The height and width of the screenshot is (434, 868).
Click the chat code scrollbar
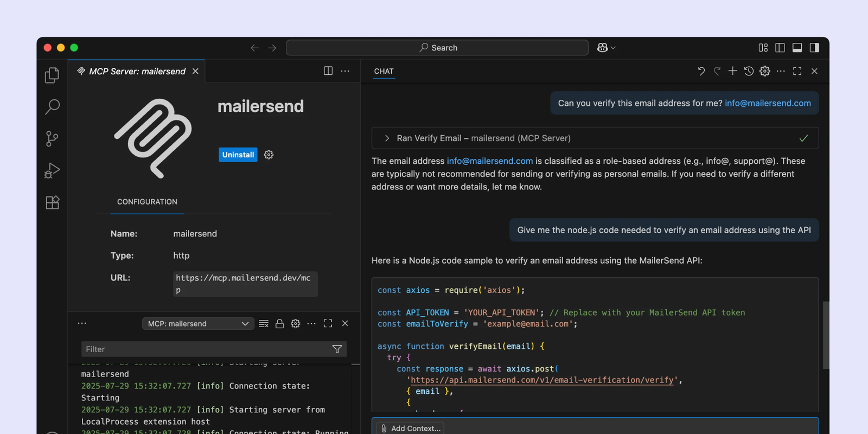tap(826, 335)
